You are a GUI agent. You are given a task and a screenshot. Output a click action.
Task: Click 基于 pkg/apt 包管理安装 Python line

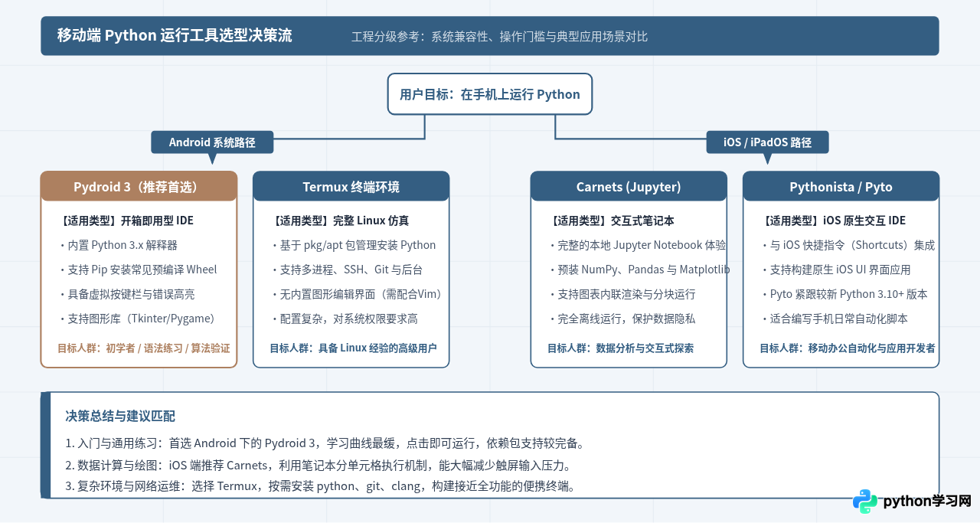click(x=353, y=245)
